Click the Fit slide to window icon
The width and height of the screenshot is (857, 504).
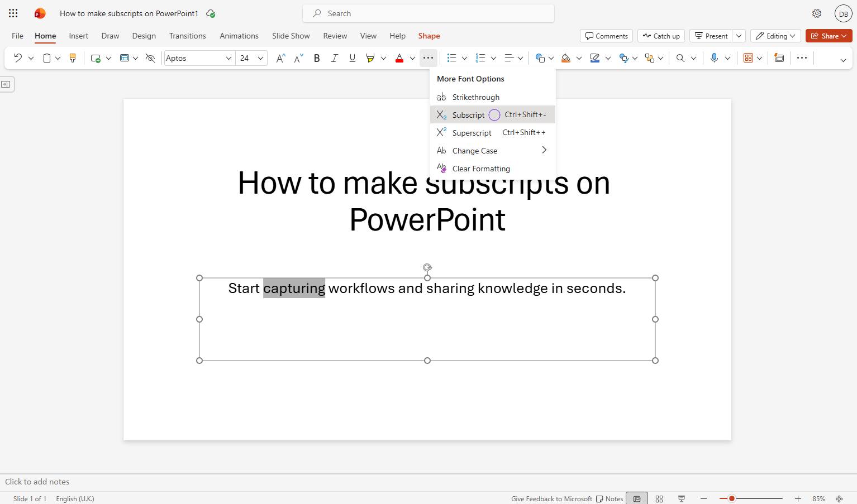coord(839,498)
